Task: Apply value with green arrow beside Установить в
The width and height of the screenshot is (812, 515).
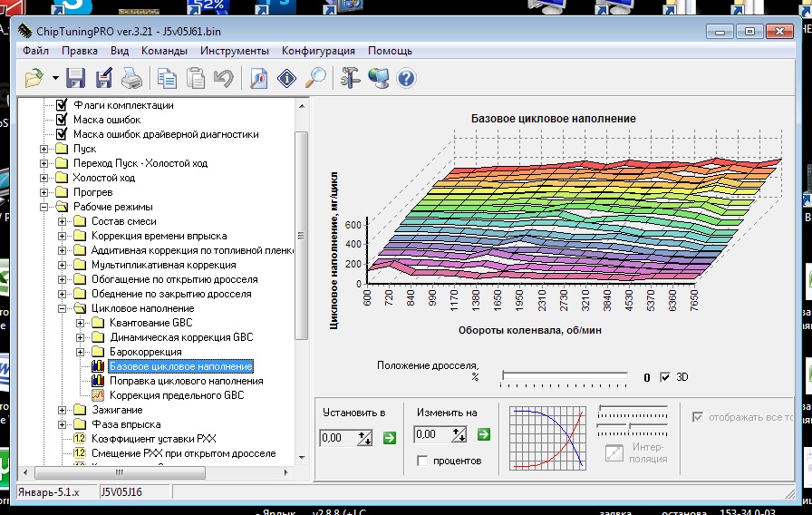Action: [390, 437]
